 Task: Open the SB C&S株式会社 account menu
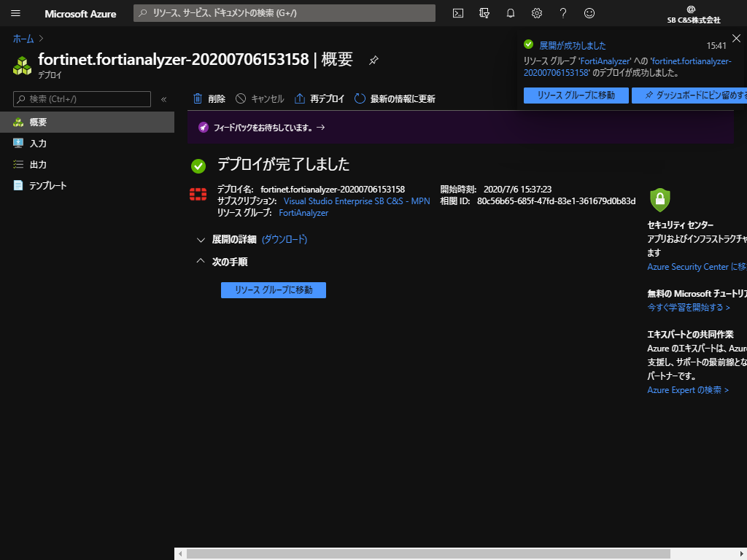[x=693, y=15]
